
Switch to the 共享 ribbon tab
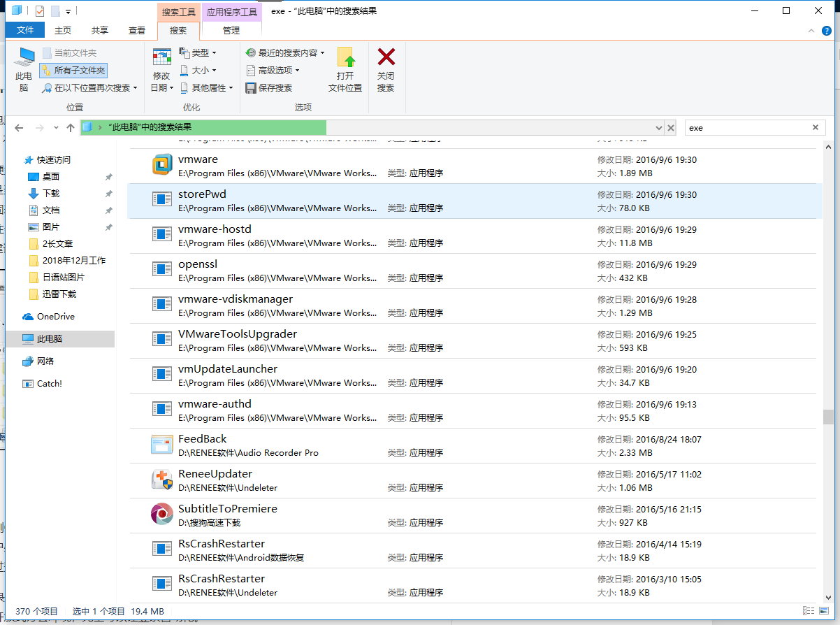click(x=100, y=30)
